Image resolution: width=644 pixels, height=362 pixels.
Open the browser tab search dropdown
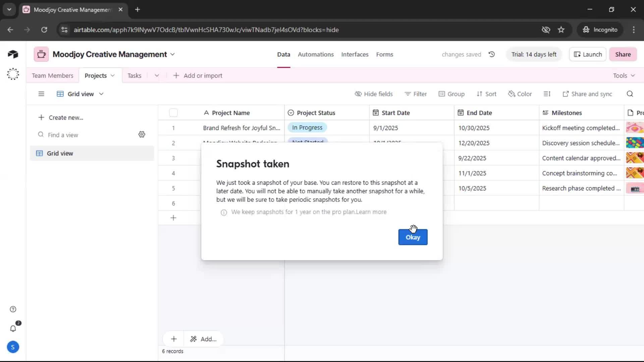click(x=9, y=9)
